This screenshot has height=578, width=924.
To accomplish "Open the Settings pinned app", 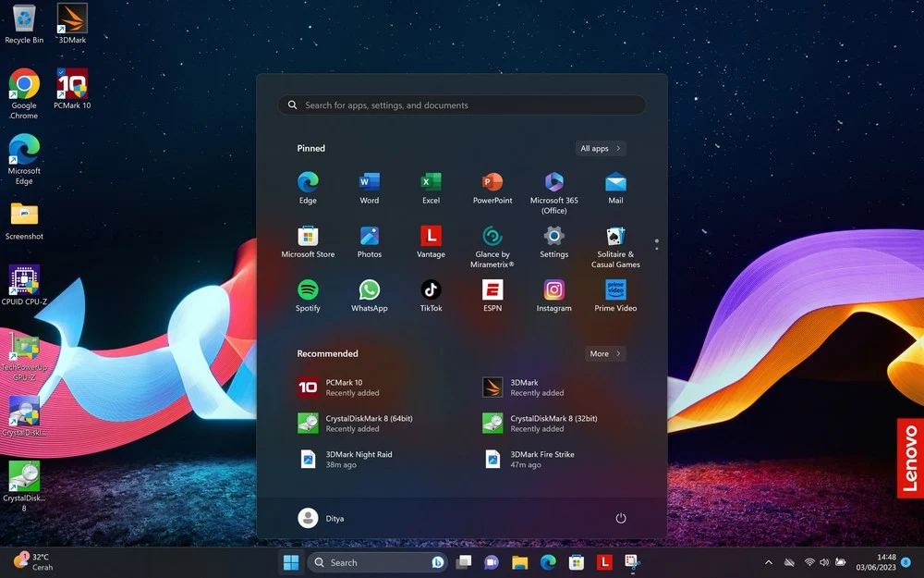I will pyautogui.click(x=553, y=242).
